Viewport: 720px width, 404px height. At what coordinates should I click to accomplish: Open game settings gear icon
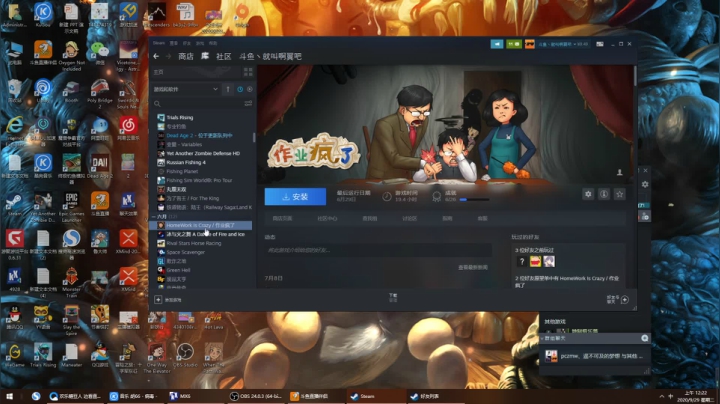click(588, 194)
